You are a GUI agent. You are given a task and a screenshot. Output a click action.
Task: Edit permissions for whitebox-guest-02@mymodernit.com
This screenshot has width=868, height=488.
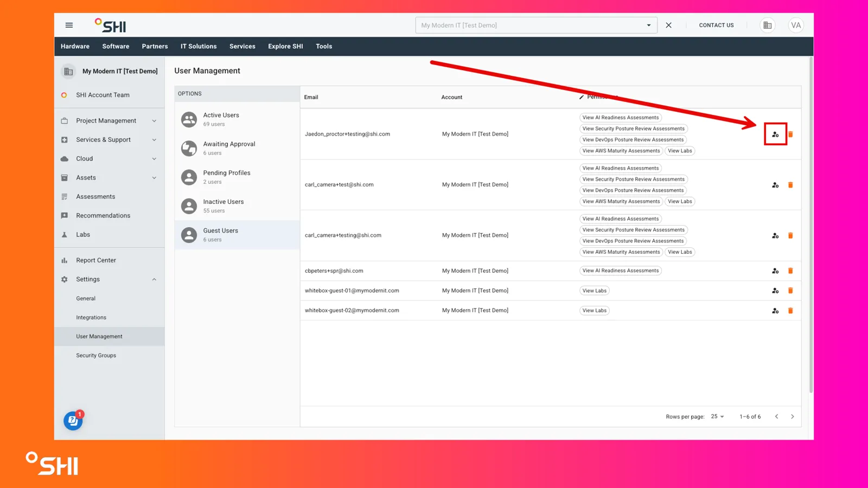pyautogui.click(x=775, y=311)
